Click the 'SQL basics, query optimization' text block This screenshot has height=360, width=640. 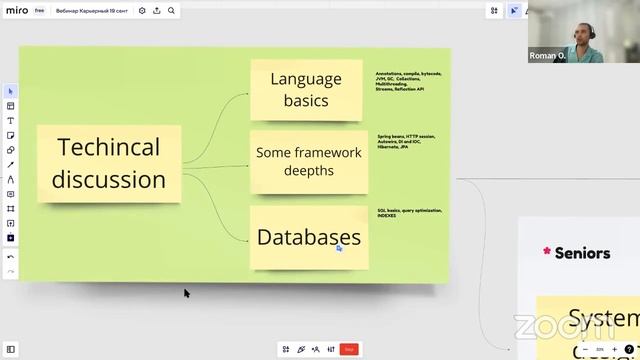click(409, 213)
